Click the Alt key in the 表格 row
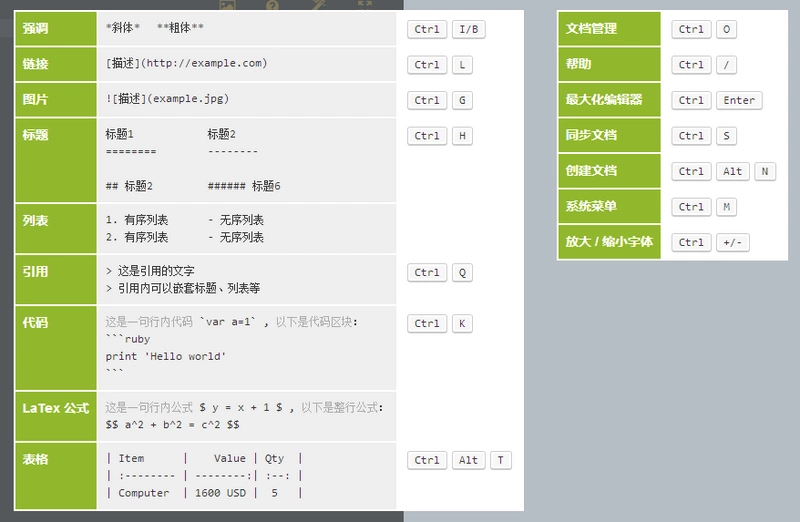 (x=468, y=460)
